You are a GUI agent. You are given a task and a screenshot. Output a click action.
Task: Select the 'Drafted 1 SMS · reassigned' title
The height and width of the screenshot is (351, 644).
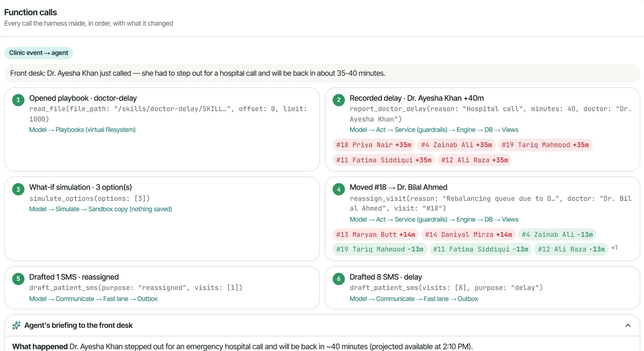tap(74, 277)
